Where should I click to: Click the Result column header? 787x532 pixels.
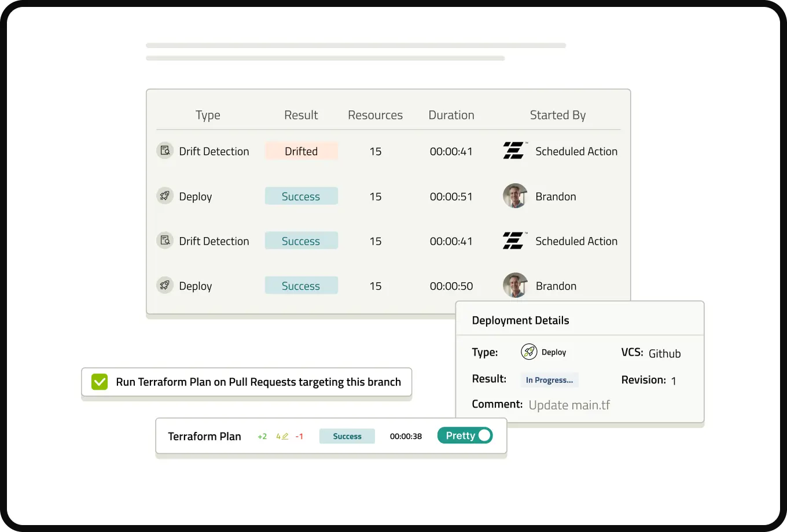coord(301,115)
